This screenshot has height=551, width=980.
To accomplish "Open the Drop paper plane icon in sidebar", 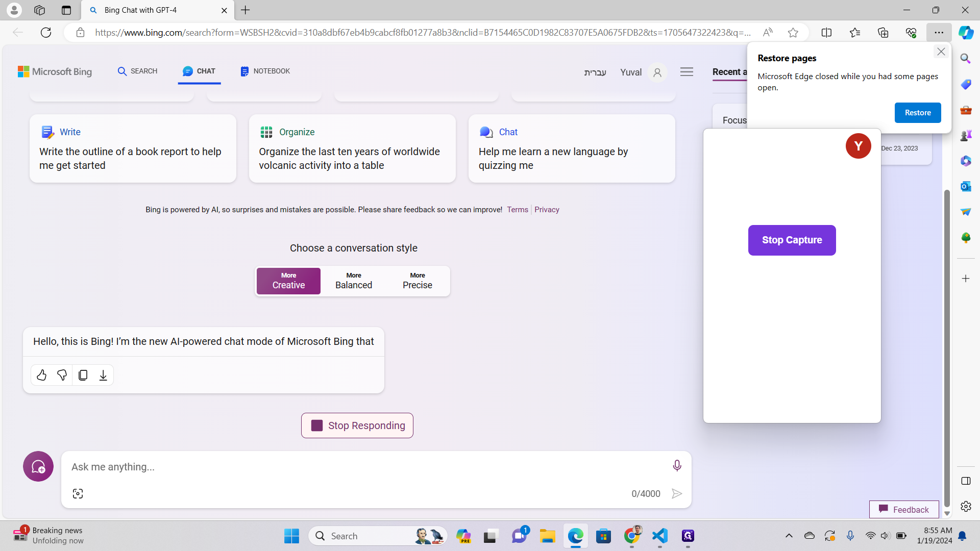I will point(966,212).
